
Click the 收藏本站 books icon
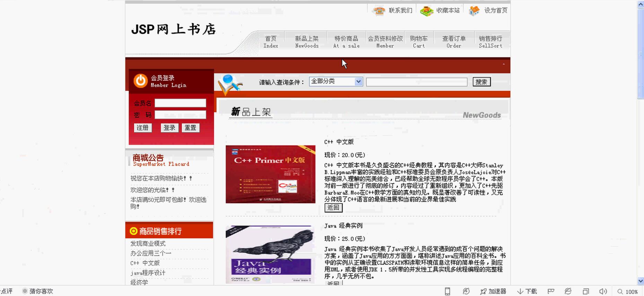tap(427, 11)
